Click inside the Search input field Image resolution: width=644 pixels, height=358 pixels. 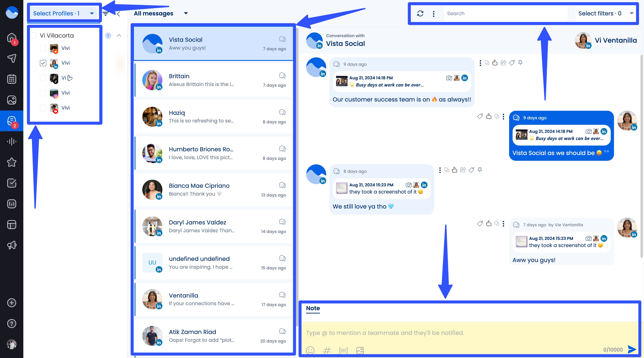505,13
